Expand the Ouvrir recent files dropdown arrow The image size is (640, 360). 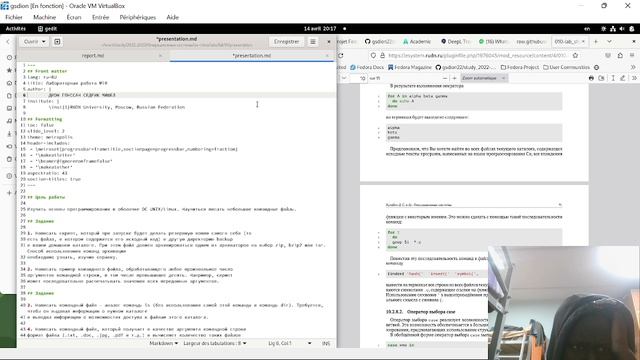point(44,42)
